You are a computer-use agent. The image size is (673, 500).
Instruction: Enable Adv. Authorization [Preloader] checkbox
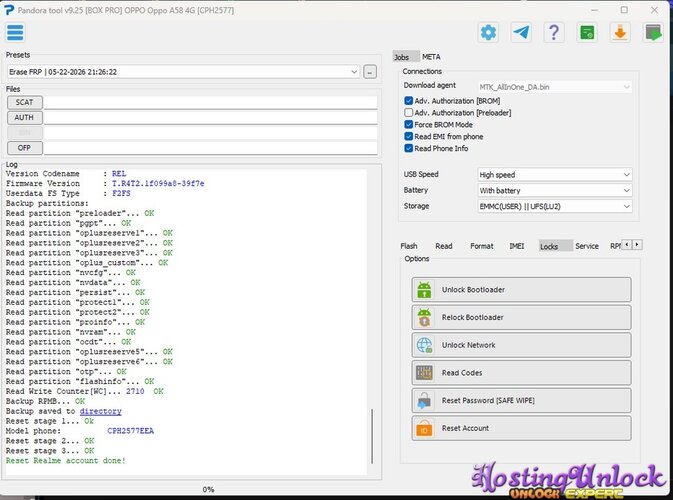point(409,113)
